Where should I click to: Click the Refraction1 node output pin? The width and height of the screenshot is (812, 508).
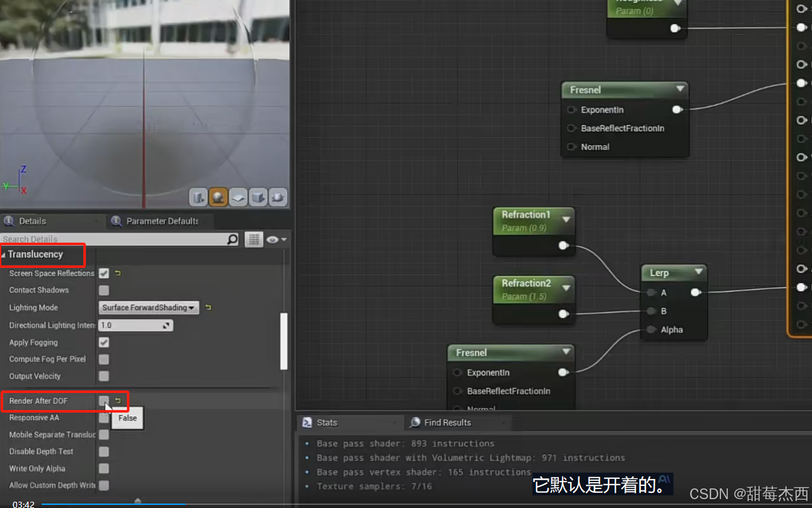tap(563, 245)
